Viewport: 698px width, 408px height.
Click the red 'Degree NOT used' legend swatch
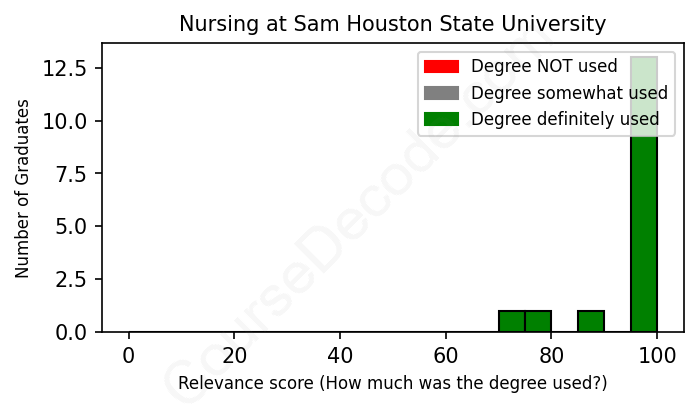point(441,67)
